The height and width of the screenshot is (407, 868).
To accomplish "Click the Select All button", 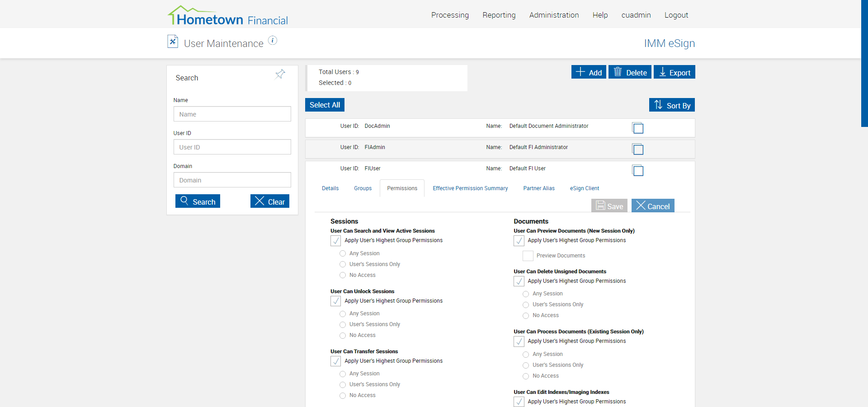I will click(x=325, y=105).
